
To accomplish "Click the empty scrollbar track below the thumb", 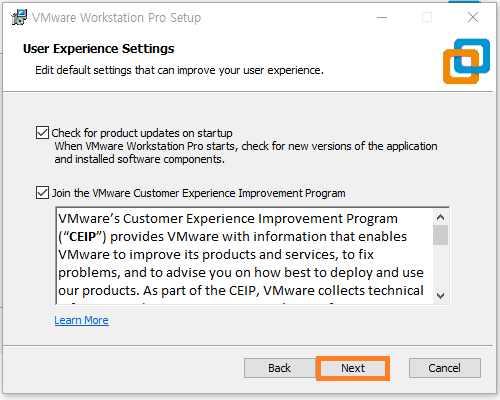I will (440, 267).
